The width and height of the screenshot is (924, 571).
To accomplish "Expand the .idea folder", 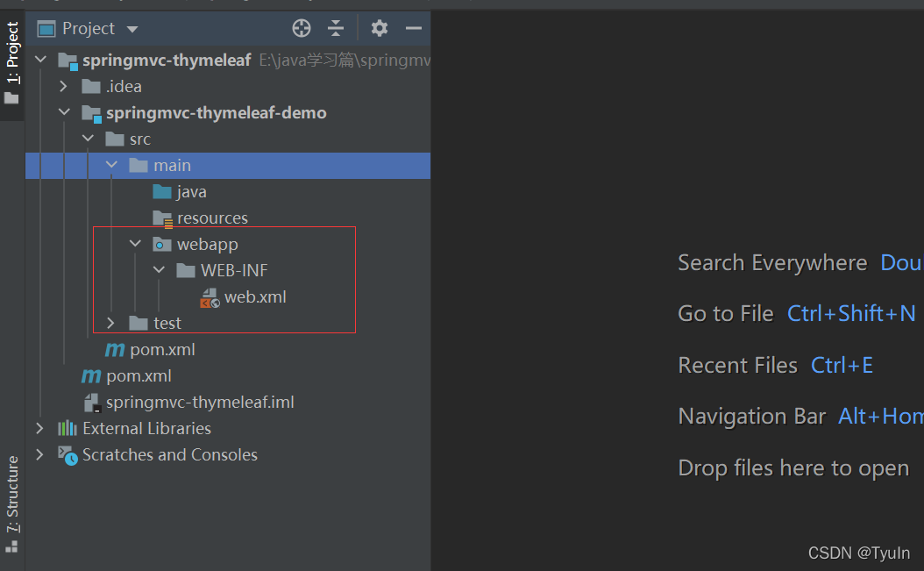I will pyautogui.click(x=63, y=86).
